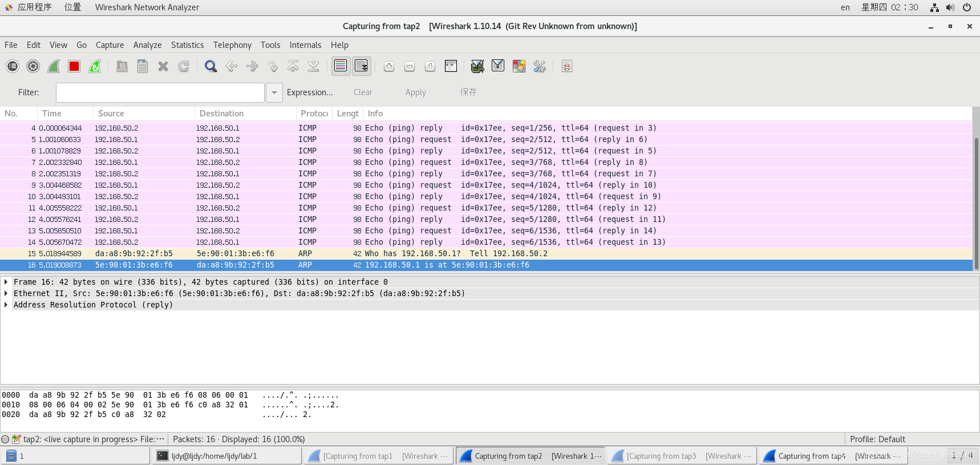Select packet 9 Echo request seq=4/1024
Image resolution: width=980 pixels, height=465 pixels.
(486, 185)
